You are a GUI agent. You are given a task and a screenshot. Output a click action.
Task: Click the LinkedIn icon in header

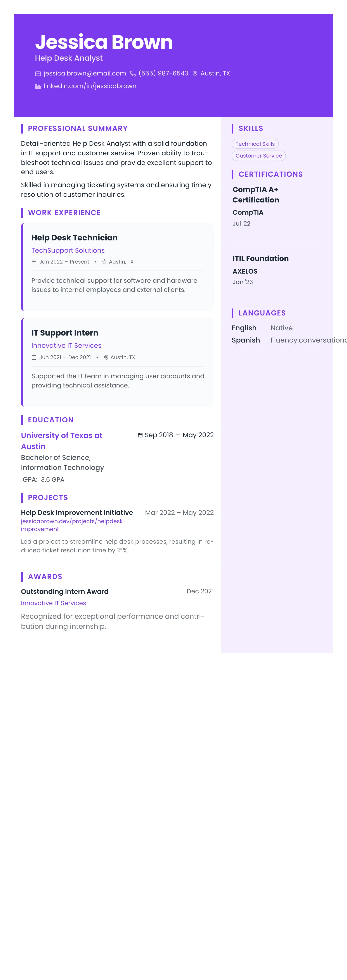tap(38, 86)
